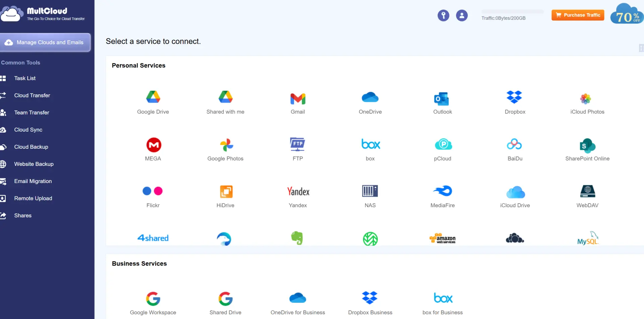Open the key icon in the top bar
The width and height of the screenshot is (644, 319).
[x=443, y=15]
